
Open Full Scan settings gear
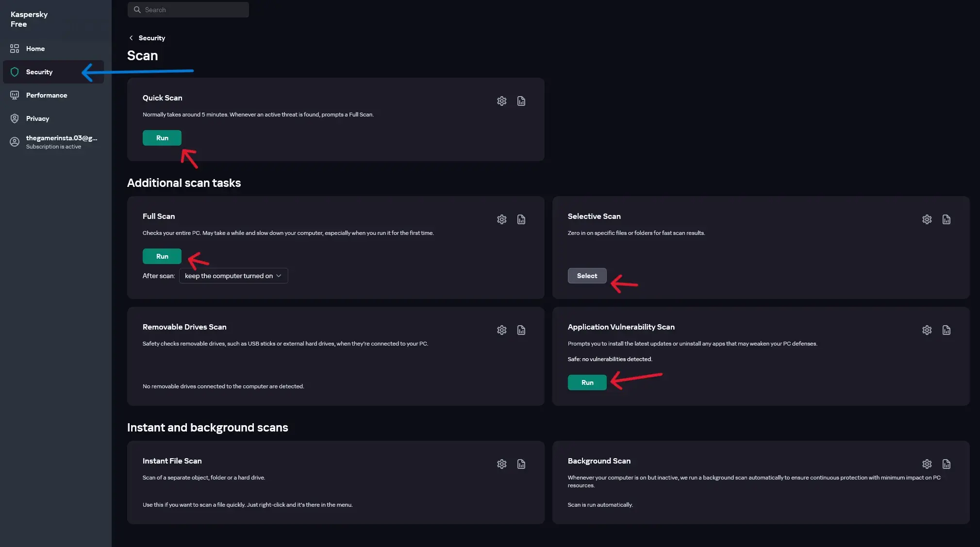pyautogui.click(x=501, y=219)
